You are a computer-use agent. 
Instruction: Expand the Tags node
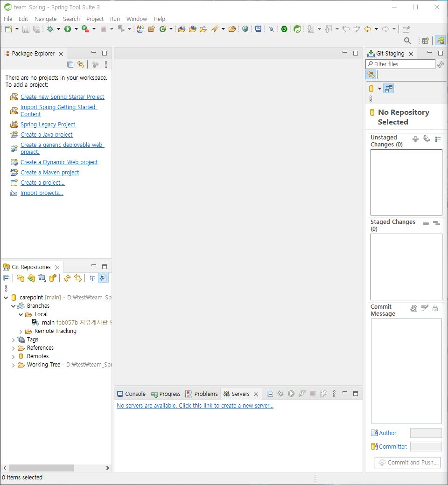coord(14,339)
